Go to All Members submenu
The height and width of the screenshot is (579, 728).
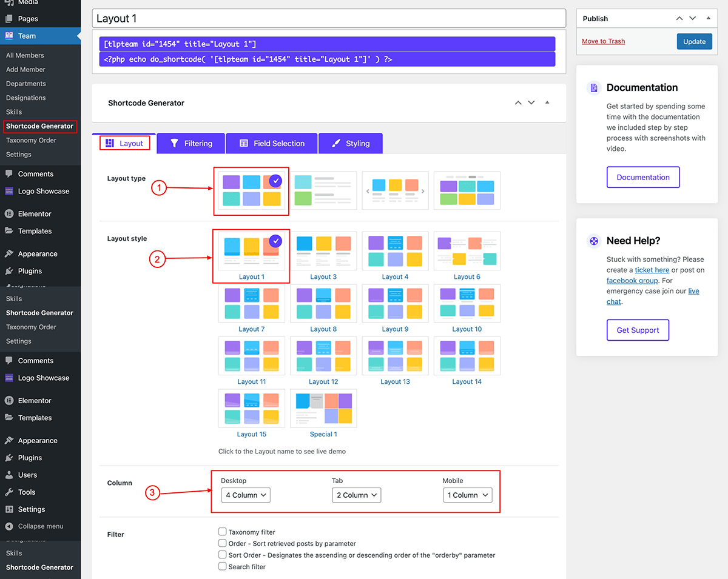(x=25, y=55)
